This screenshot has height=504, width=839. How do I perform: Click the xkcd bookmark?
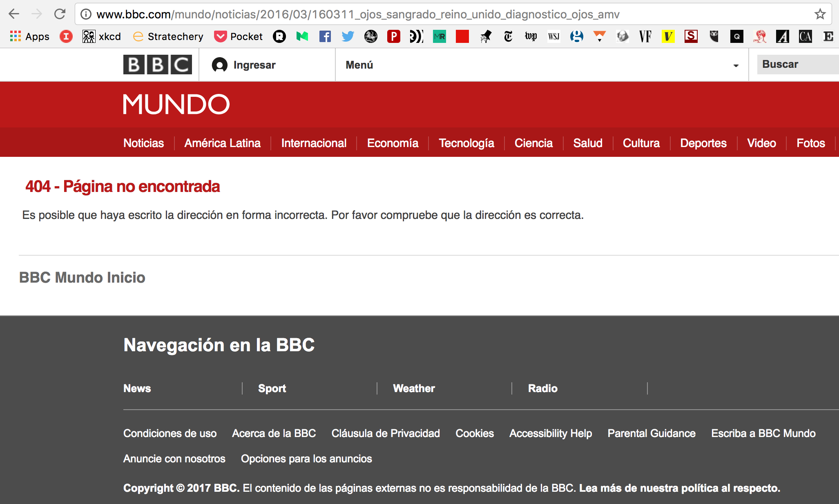102,37
